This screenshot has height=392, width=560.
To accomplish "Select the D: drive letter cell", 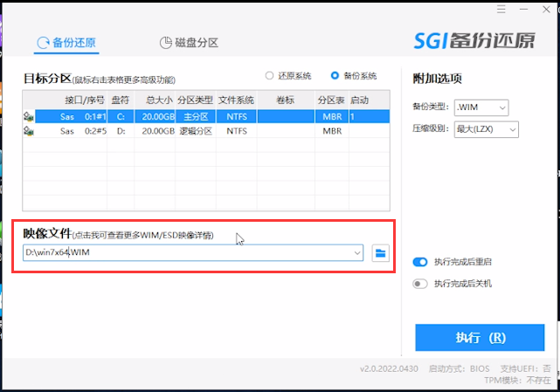I will pyautogui.click(x=121, y=131).
